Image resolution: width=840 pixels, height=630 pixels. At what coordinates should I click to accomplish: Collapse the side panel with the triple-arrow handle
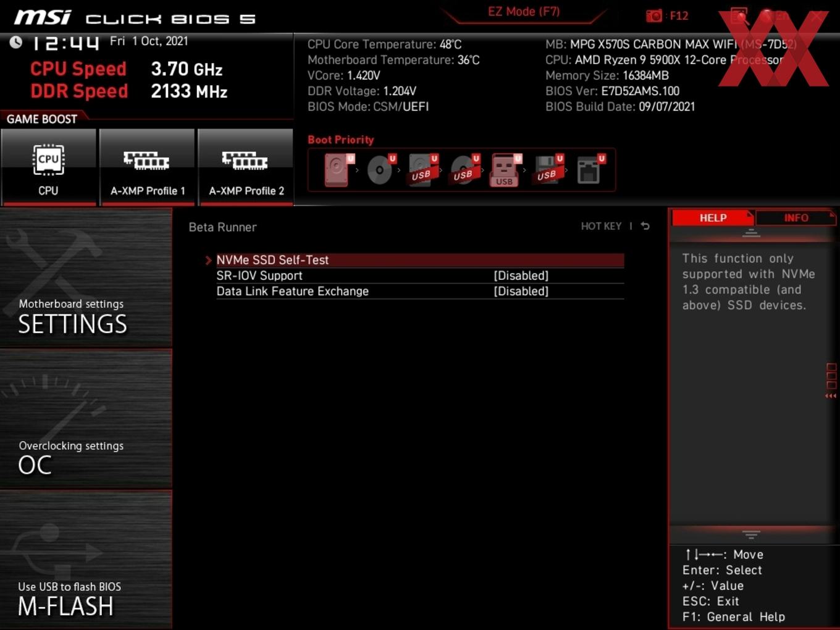[x=831, y=396]
